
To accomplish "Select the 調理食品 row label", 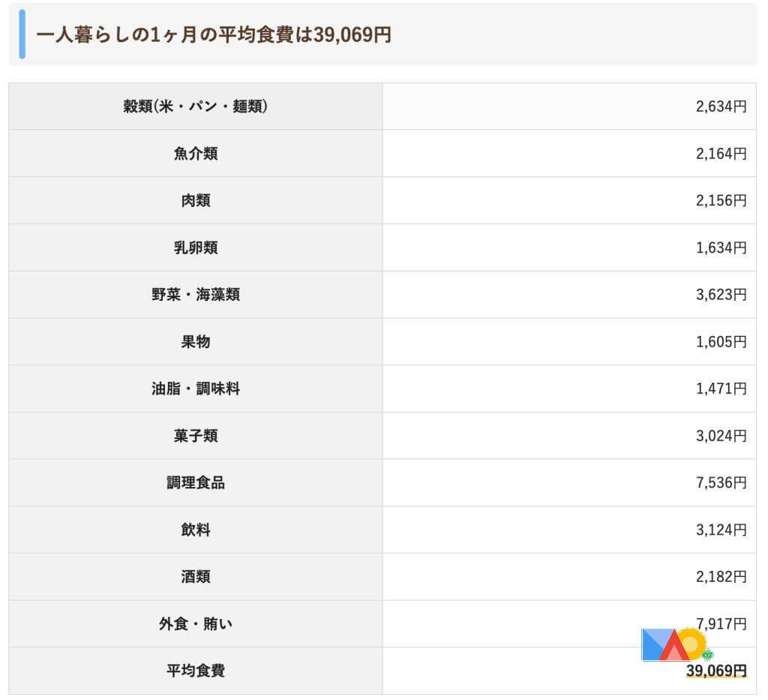I will tap(196, 483).
